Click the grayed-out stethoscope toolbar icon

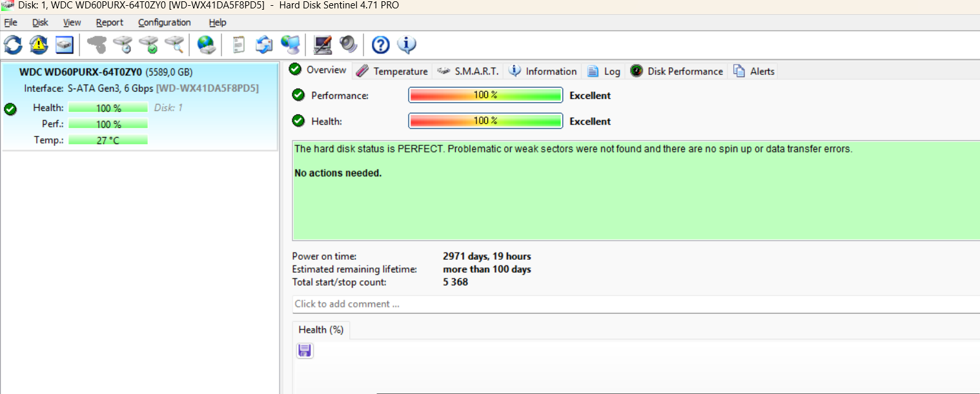coord(97,45)
